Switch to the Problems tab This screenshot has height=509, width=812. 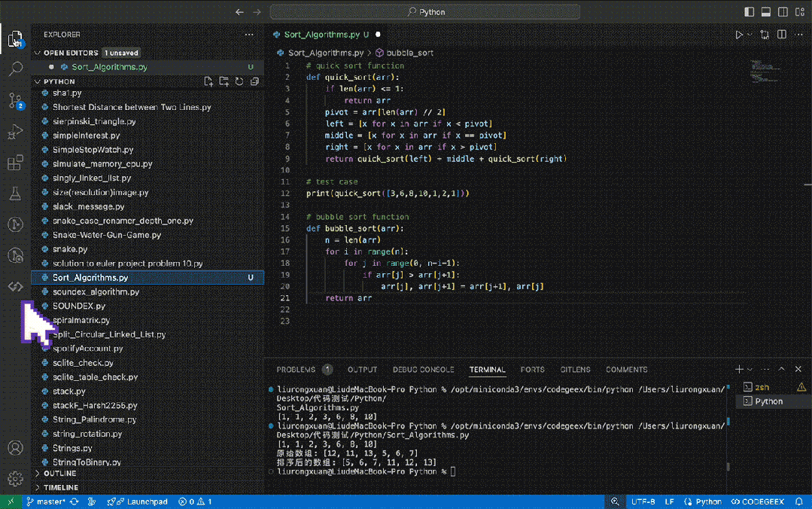tap(296, 370)
